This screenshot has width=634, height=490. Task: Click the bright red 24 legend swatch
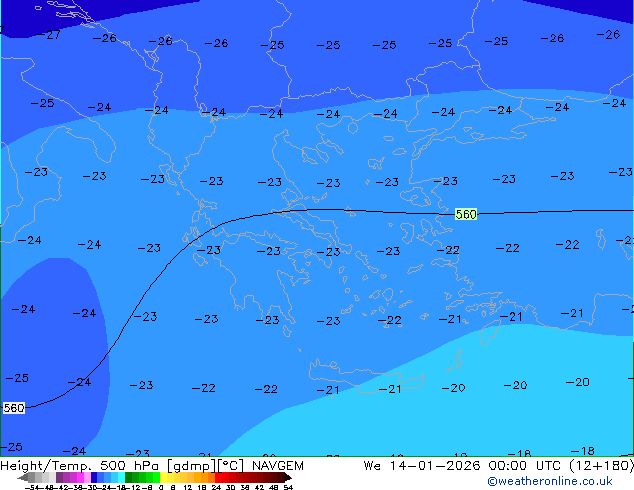(x=218, y=477)
